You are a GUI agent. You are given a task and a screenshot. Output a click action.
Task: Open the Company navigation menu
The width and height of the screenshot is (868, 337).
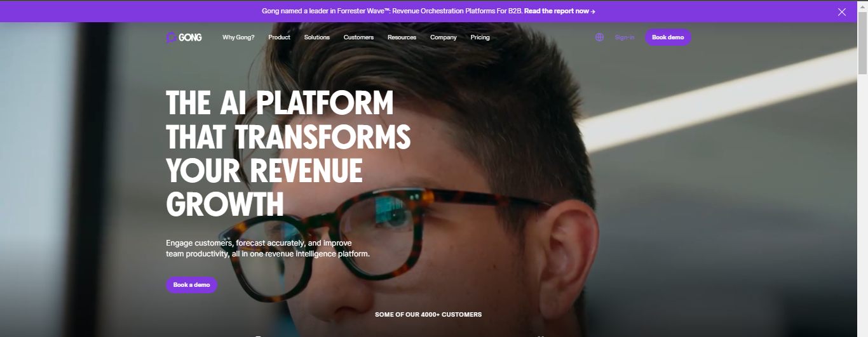coord(444,37)
